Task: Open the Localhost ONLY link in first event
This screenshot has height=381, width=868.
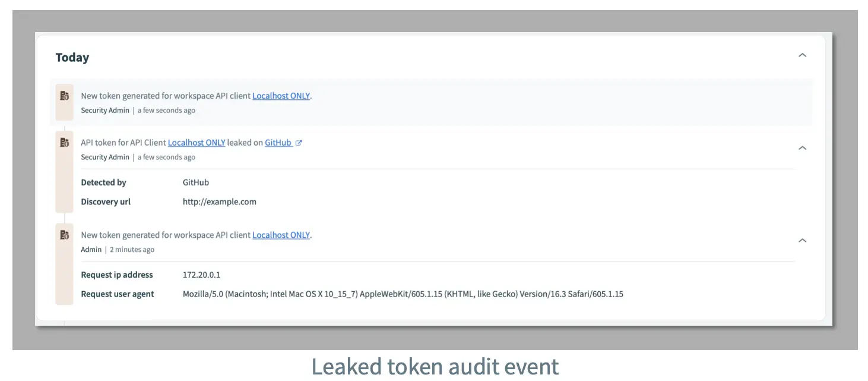Action: coord(281,96)
